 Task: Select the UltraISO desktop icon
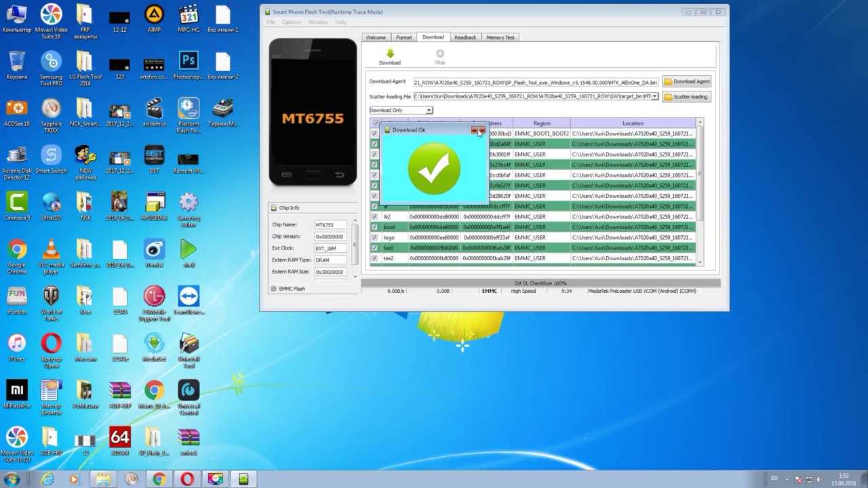(x=51, y=206)
